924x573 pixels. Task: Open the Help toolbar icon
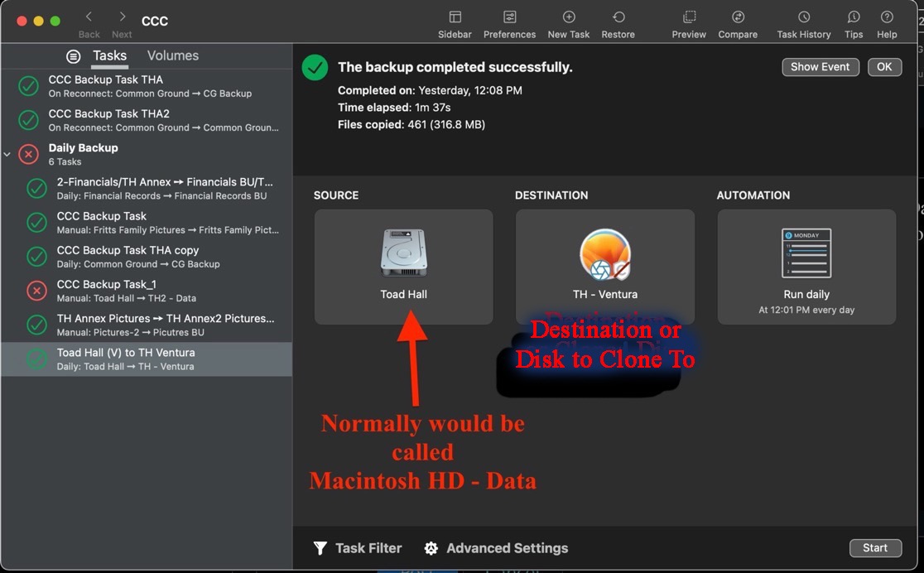pos(887,17)
